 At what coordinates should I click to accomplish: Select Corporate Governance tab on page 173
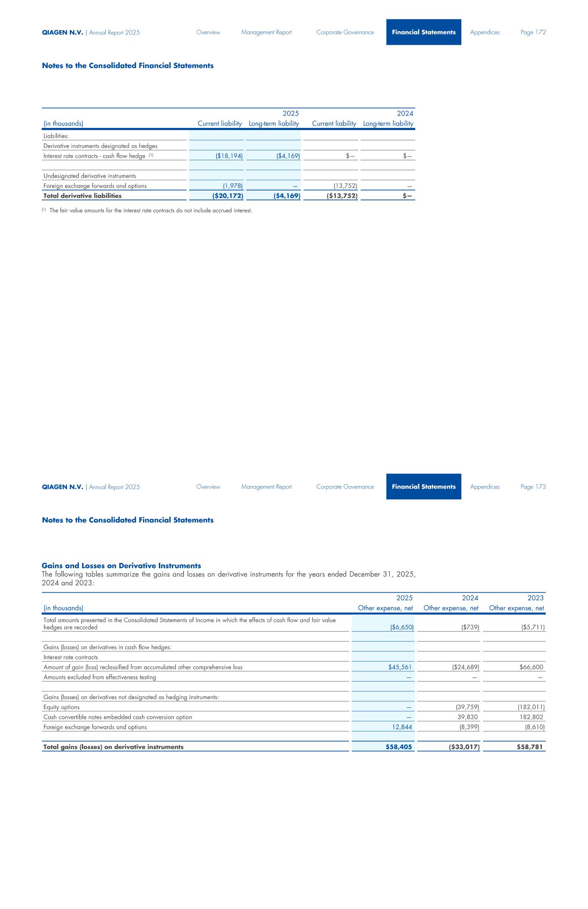click(x=345, y=487)
